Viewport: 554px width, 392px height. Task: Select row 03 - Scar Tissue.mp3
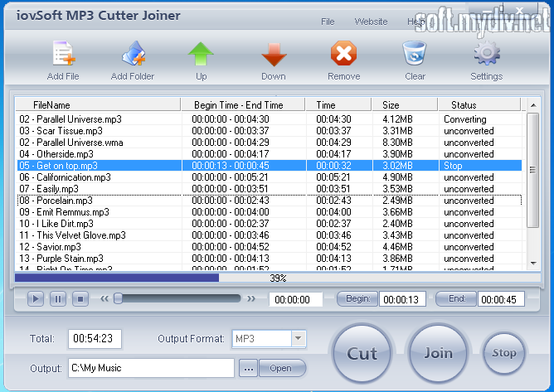270,131
